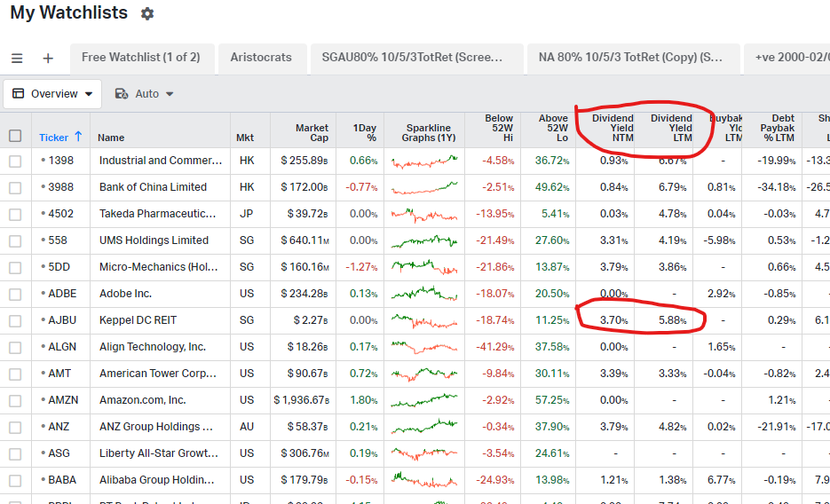
Task: Sort by the Name column header
Action: [x=111, y=138]
